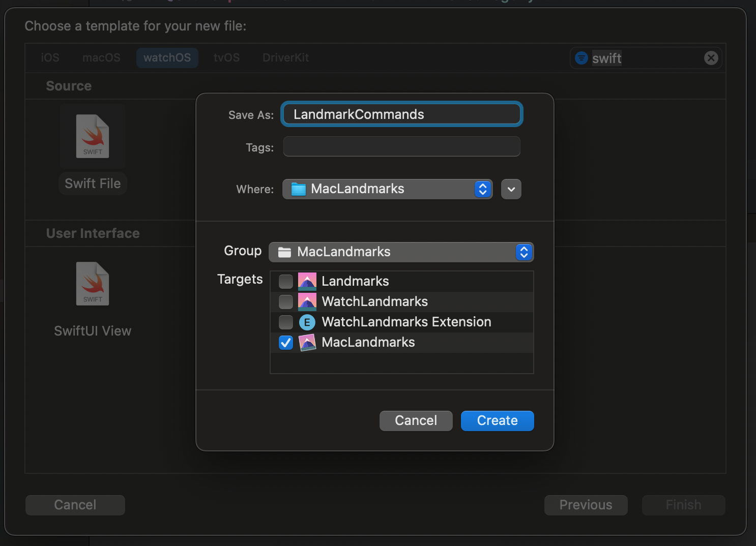Click the "WatchLandmarks Extension" target name
The height and width of the screenshot is (546, 756).
pos(406,322)
